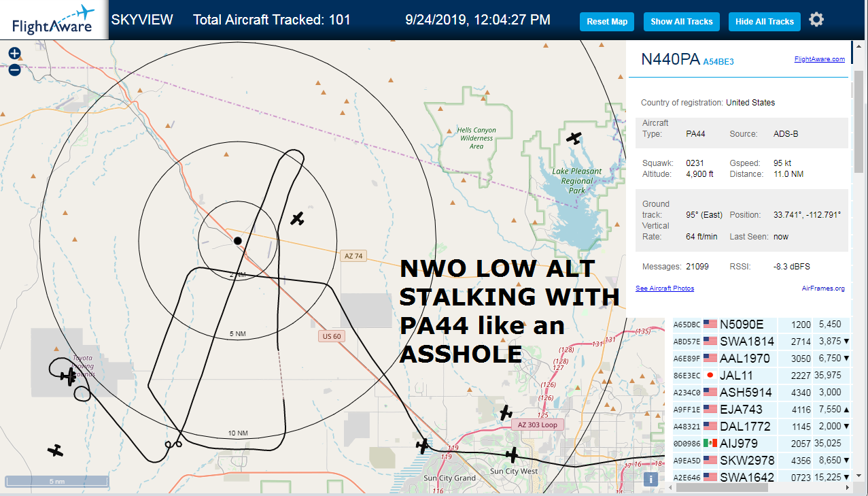Zoom in on the map with plus icon
Viewport: 868px width, 496px height.
tap(14, 53)
